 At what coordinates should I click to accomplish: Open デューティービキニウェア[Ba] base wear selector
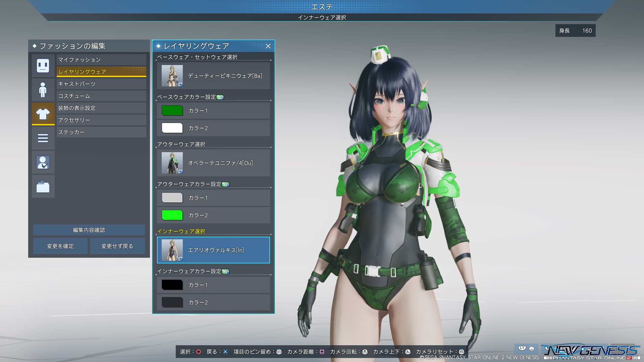point(213,76)
